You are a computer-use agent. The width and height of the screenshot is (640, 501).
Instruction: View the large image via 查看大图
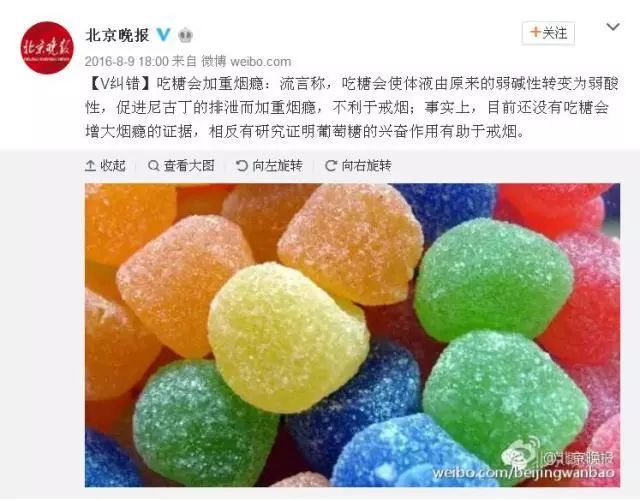181,165
